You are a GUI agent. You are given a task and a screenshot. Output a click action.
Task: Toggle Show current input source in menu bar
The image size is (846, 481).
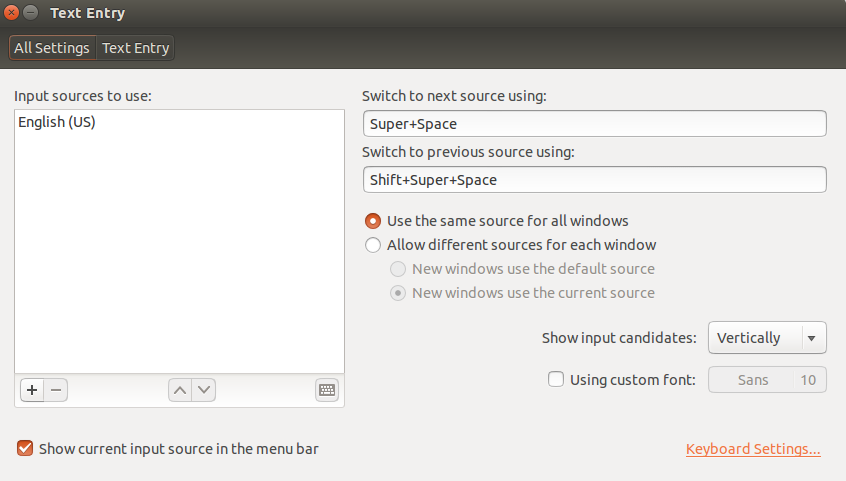tap(25, 449)
